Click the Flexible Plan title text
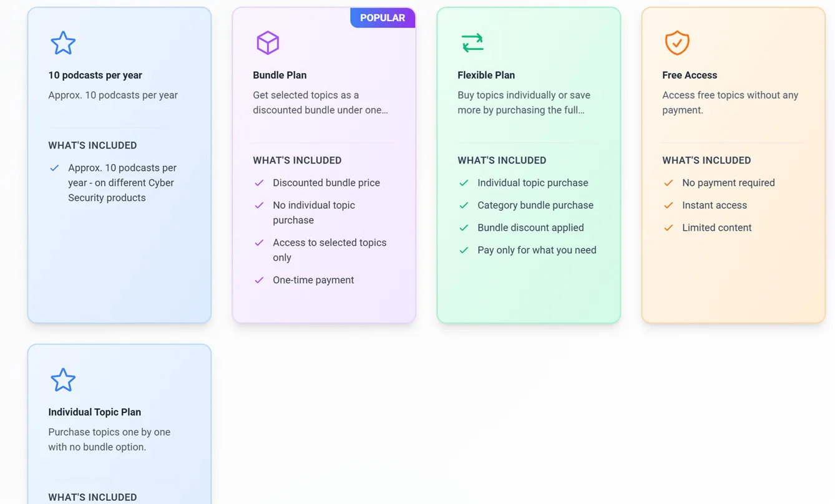 coord(486,75)
